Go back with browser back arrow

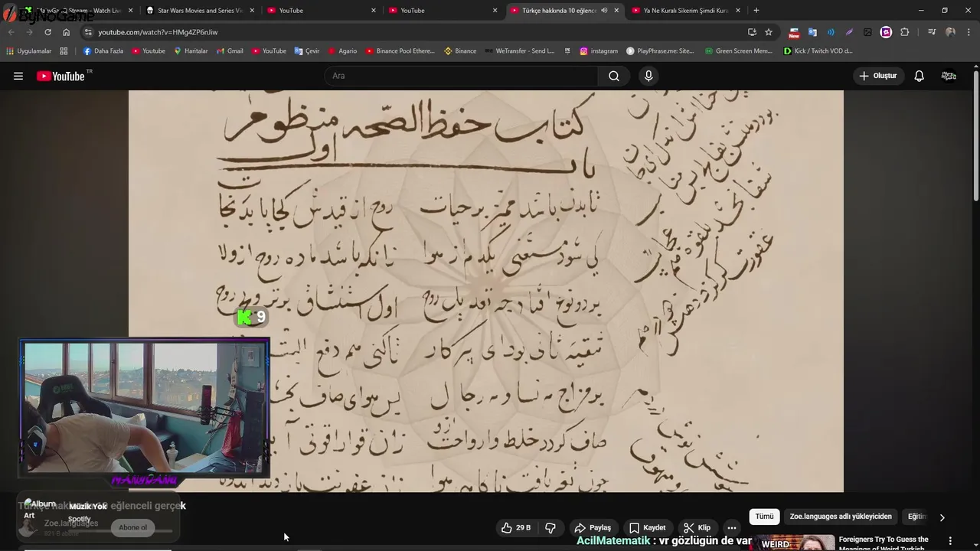tap(11, 32)
